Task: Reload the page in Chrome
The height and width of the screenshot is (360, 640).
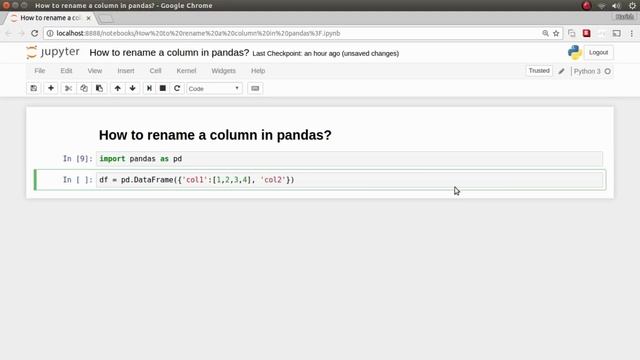Action: coord(35,33)
